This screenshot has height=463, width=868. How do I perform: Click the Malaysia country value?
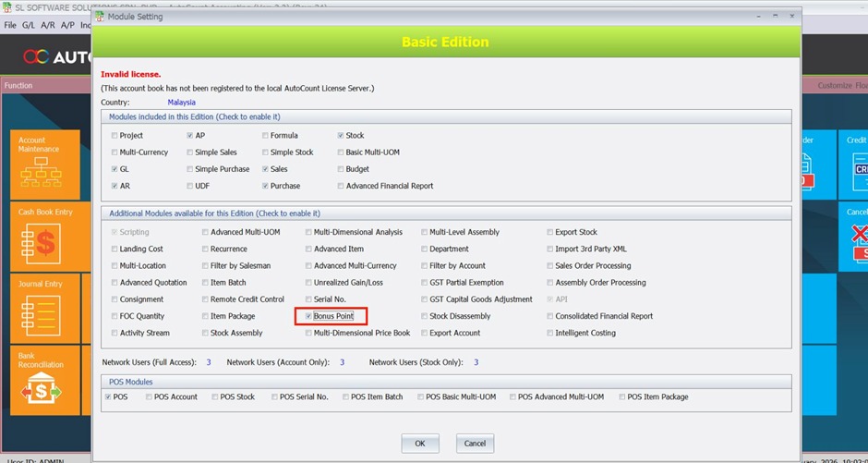point(181,103)
